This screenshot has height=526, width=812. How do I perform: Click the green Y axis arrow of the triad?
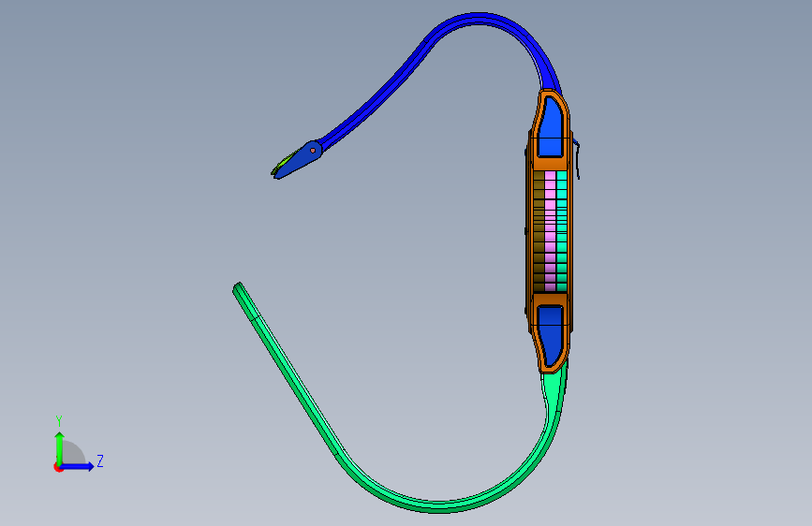tap(60, 448)
